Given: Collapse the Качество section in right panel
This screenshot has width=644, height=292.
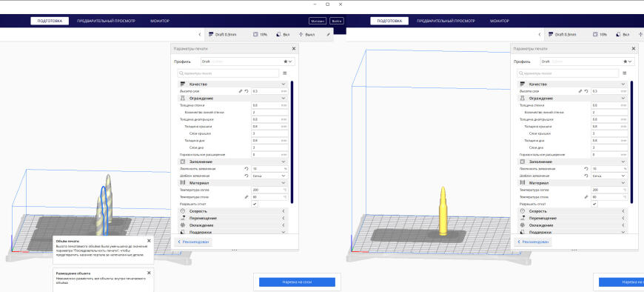Looking at the screenshot, I should tap(572, 84).
